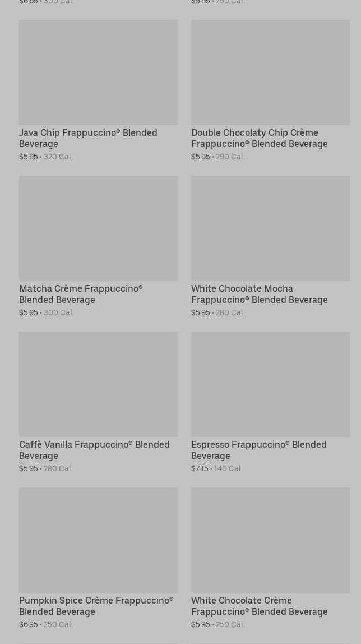Click the $7.15 Espresso Frappuccino price
Image resolution: width=361 pixels, height=644 pixels.
point(200,468)
